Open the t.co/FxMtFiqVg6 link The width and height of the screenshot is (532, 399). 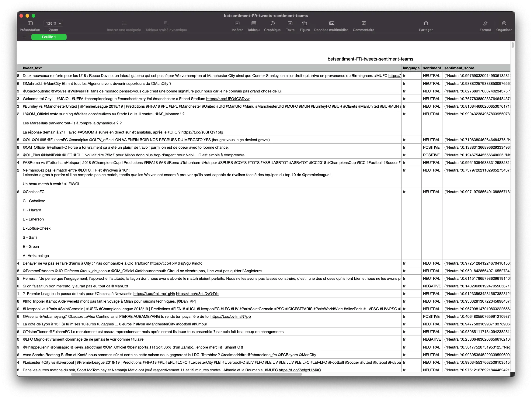click(170, 263)
